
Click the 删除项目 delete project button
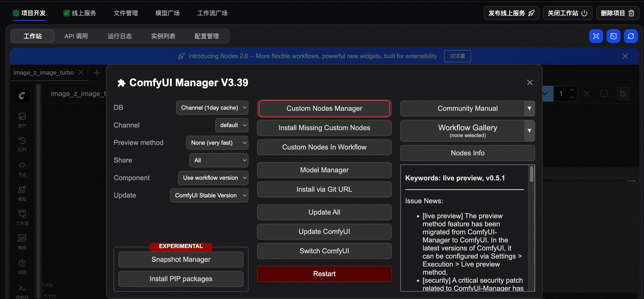(617, 13)
